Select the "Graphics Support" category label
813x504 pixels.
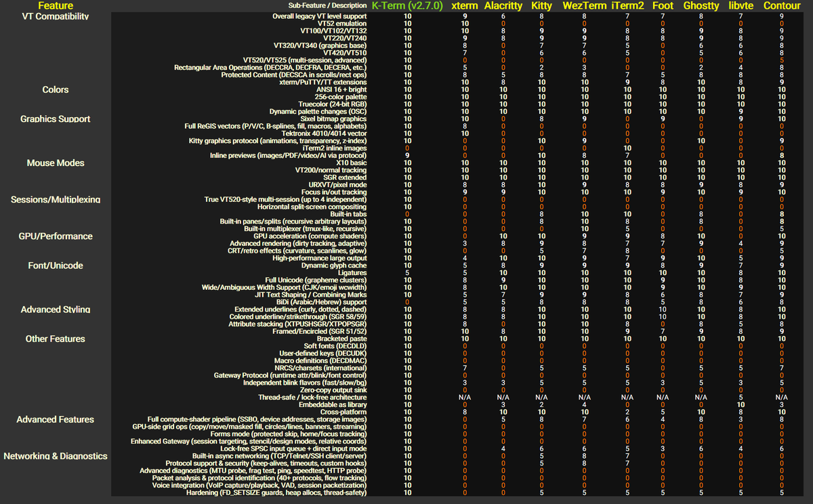(56, 119)
